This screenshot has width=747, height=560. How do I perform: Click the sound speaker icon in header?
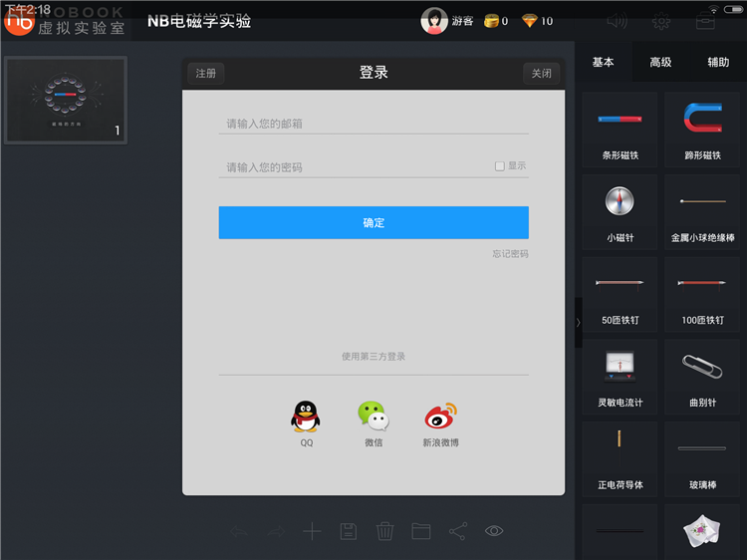coord(617,21)
